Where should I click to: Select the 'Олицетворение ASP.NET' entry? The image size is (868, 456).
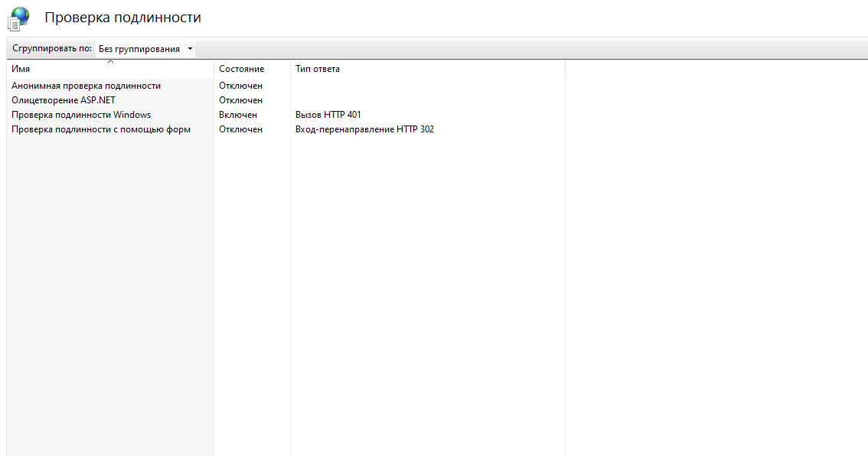click(x=64, y=100)
